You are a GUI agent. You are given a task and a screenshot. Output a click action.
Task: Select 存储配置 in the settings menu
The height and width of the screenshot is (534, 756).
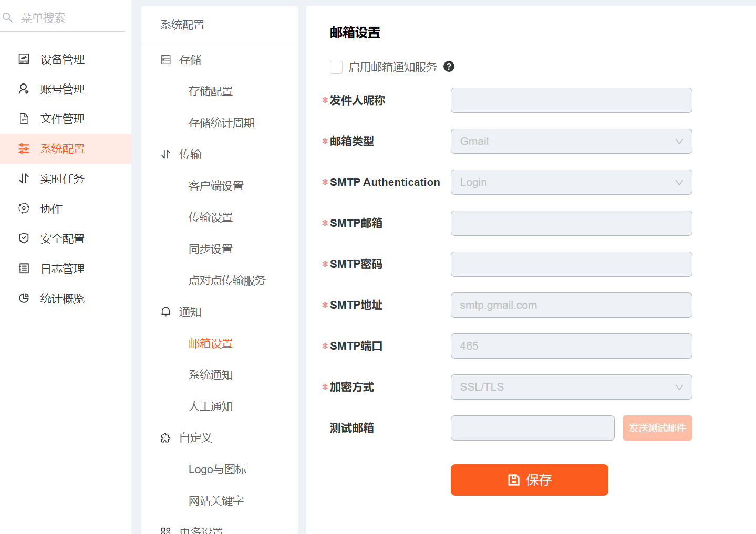click(x=211, y=91)
